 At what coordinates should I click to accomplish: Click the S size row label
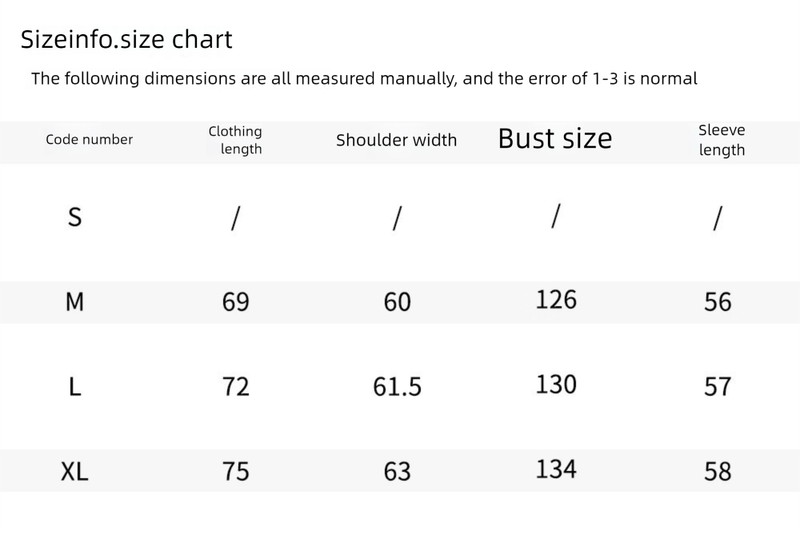coord(74,218)
